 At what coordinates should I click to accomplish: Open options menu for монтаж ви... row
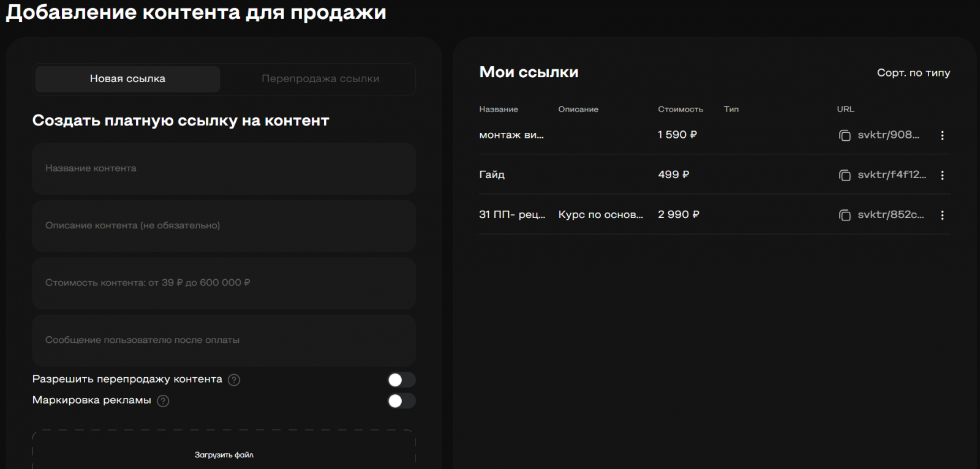(942, 135)
